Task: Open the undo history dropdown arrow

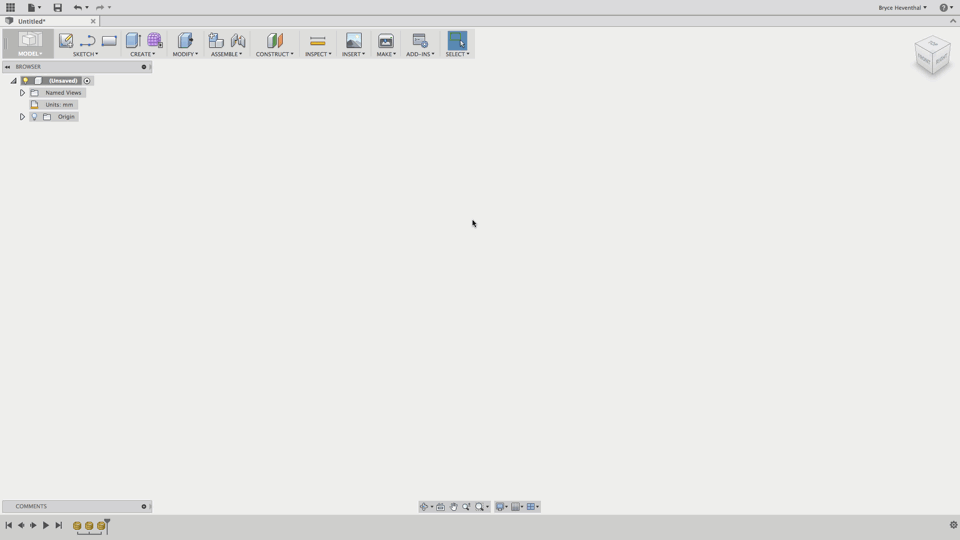Action: [87, 7]
